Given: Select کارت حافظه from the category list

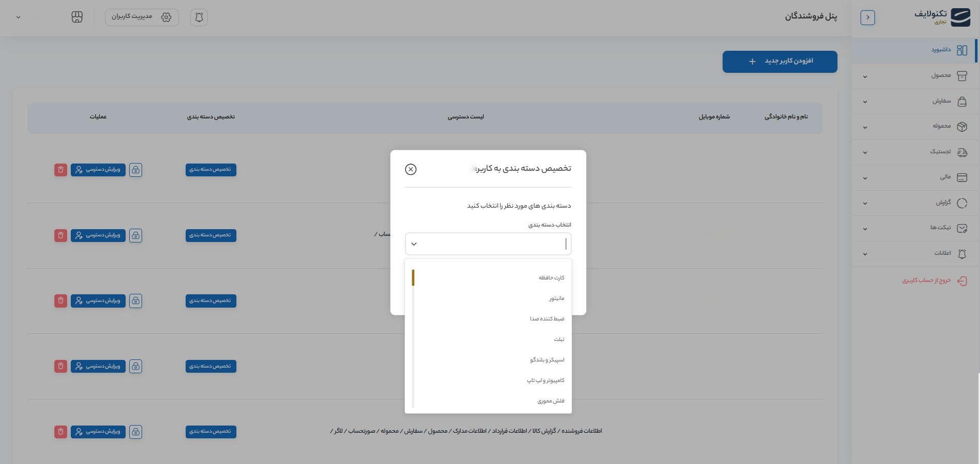Looking at the screenshot, I should [551, 278].
